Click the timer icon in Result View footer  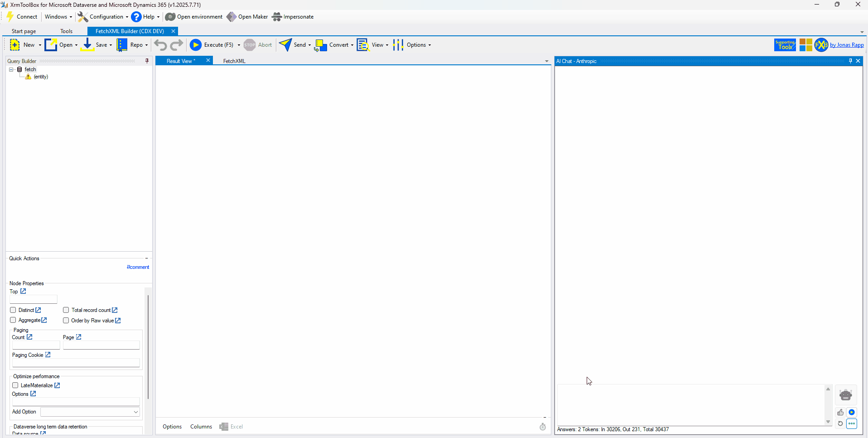[x=543, y=427]
